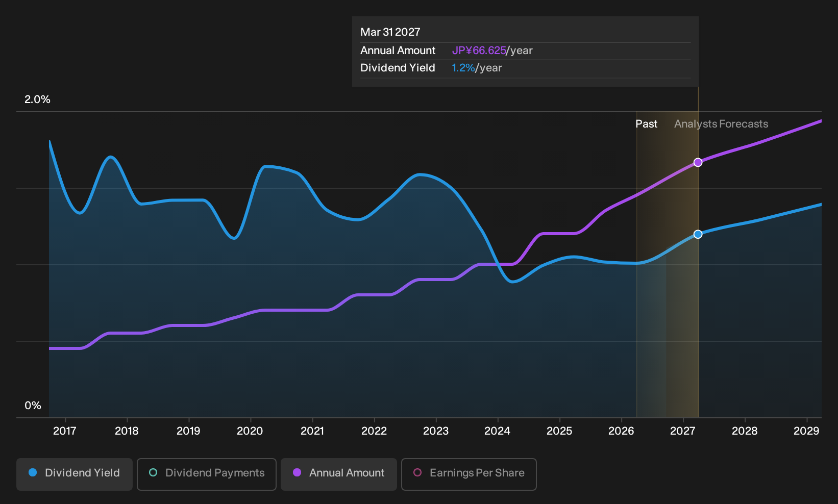Click the teal Dividend Payments legend circle
Screen dimensions: 838x504
click(x=153, y=472)
